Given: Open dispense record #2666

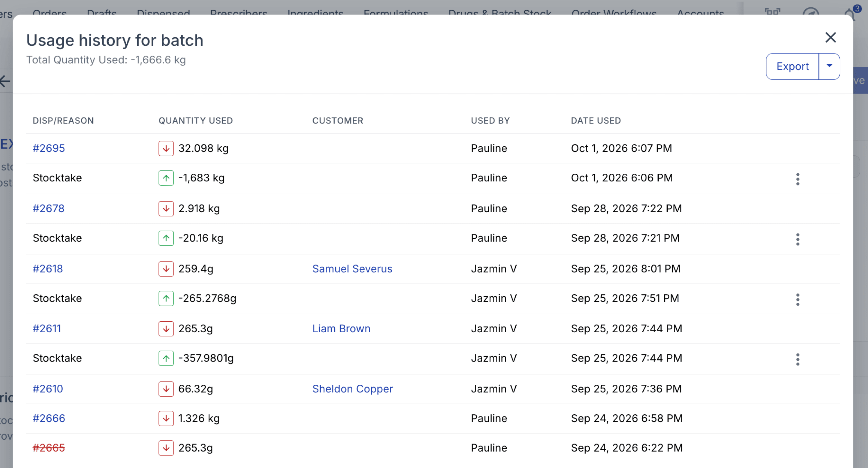Looking at the screenshot, I should coord(49,418).
